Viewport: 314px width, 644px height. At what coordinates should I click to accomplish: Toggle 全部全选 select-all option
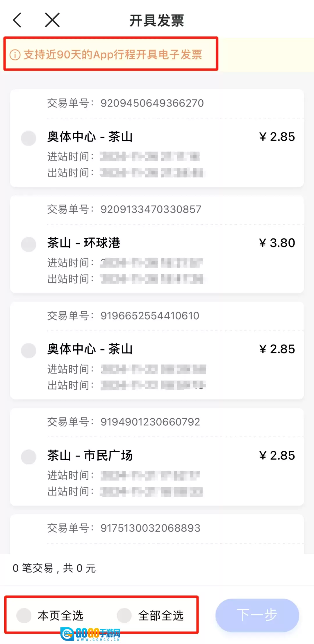pyautogui.click(x=124, y=615)
